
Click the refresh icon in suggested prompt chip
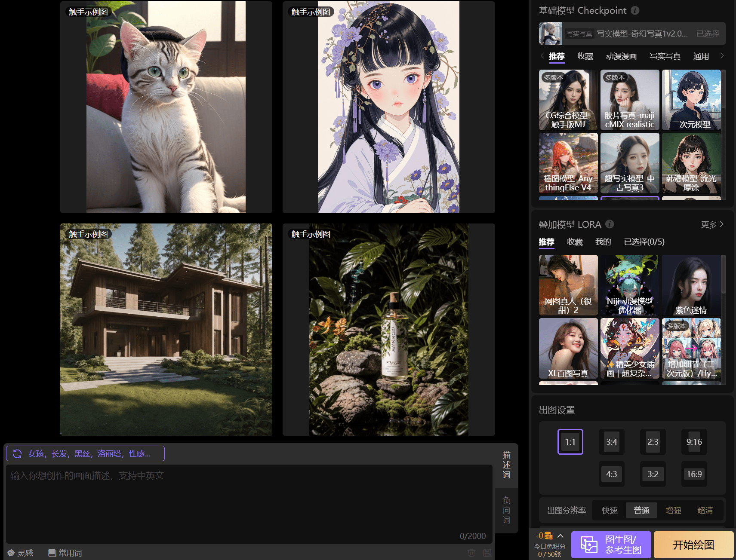tap(17, 453)
